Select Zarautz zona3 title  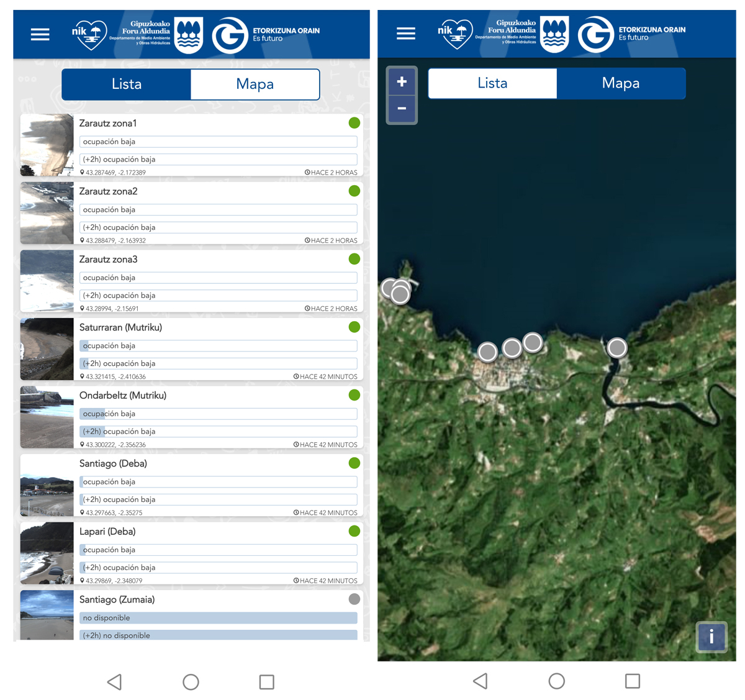point(109,259)
